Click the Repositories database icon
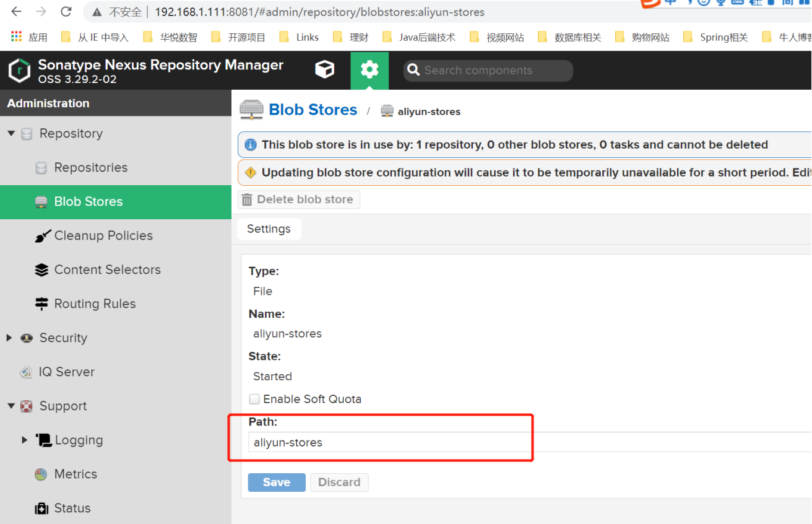The image size is (812, 524). [41, 168]
